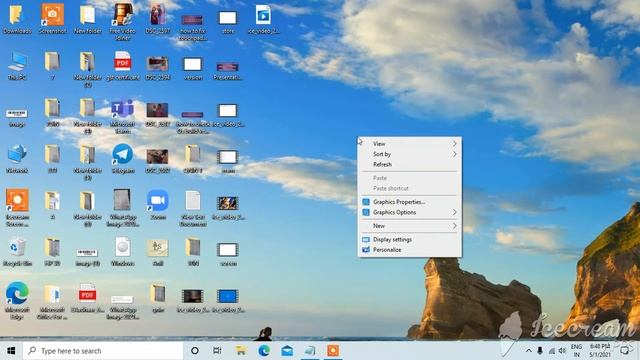Select the New Text Document file
Viewport: 640px width, 360px height.
[193, 208]
